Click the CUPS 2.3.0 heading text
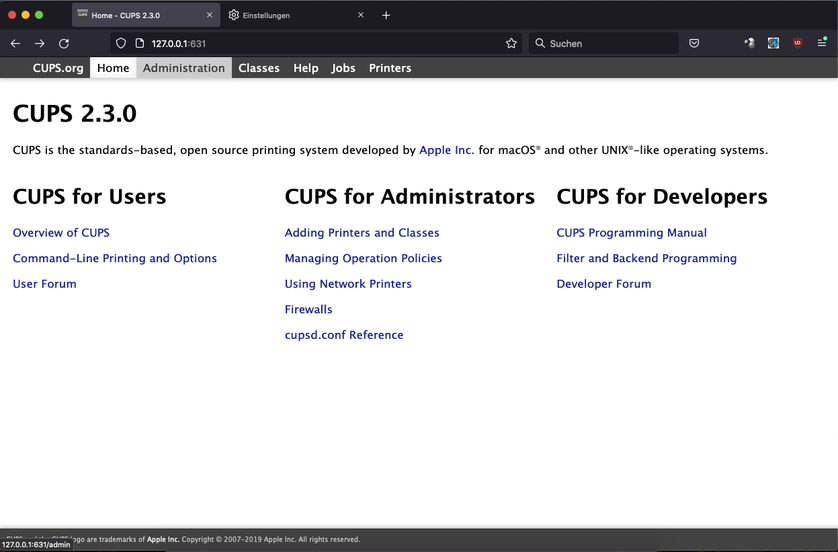Viewport: 838px width, 552px height. (75, 113)
